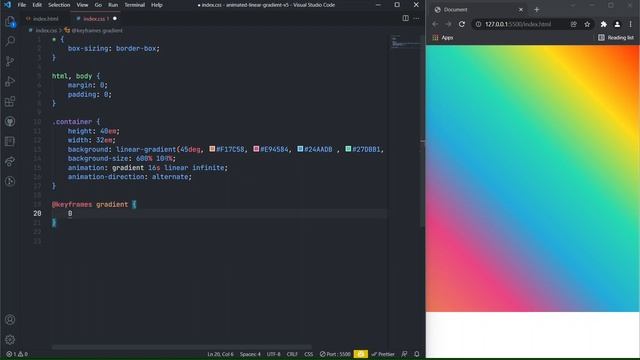Open VS Code notifications bell
Screen dimensions: 640x360
point(417,354)
